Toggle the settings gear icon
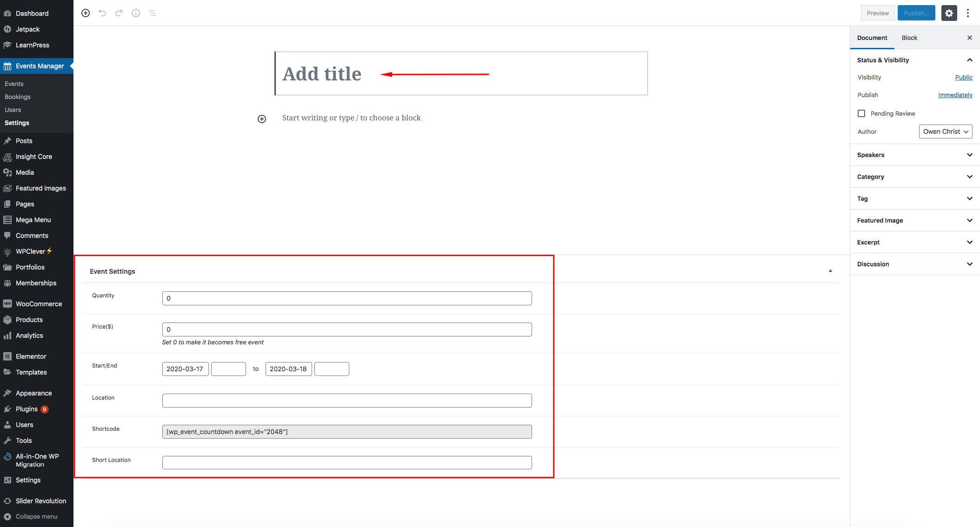The width and height of the screenshot is (980, 527). click(x=949, y=13)
